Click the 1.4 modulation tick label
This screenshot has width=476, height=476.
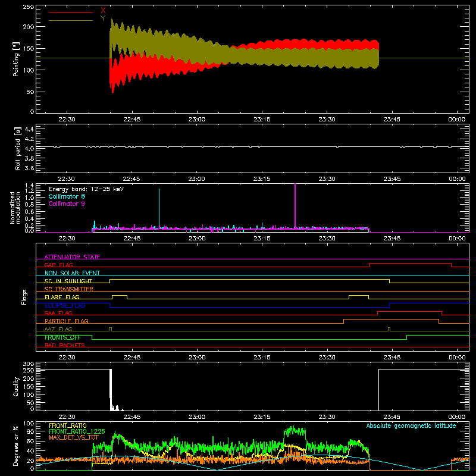tap(29, 186)
